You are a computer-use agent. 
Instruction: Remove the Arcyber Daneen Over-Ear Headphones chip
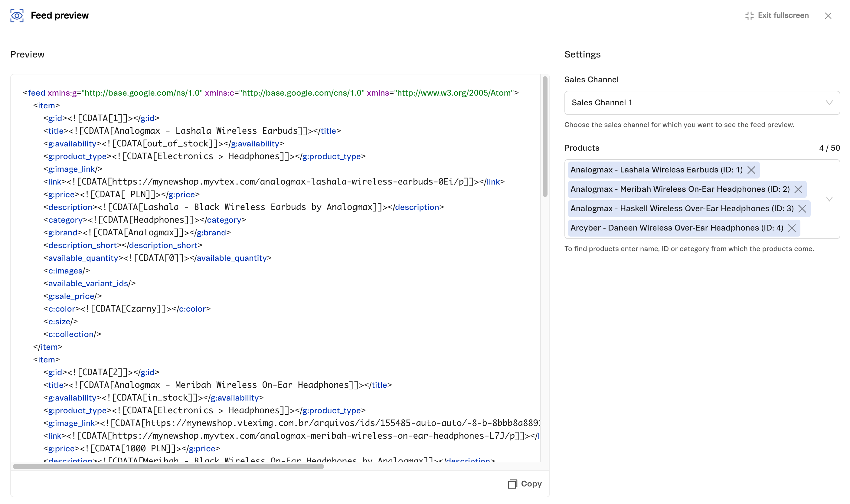pyautogui.click(x=792, y=228)
